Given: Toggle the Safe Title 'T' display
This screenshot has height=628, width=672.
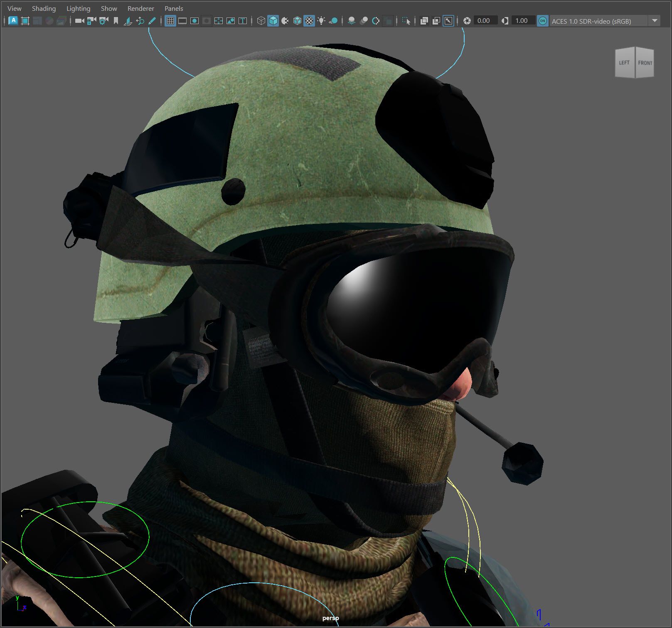Looking at the screenshot, I should 243,20.
